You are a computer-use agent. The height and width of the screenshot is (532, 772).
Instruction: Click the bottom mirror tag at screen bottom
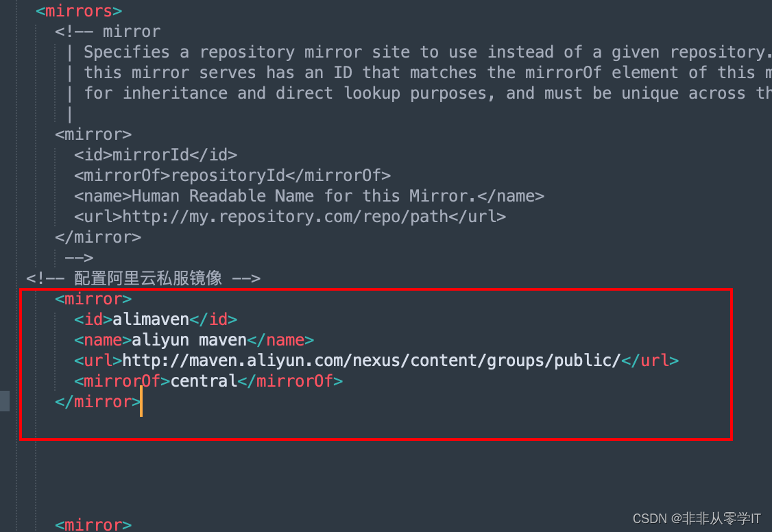coord(93,524)
